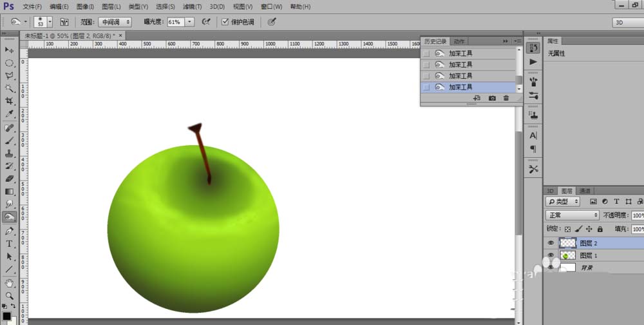Open the 范围 中间调 dropdown
Image resolution: width=644 pixels, height=325 pixels.
tap(115, 22)
